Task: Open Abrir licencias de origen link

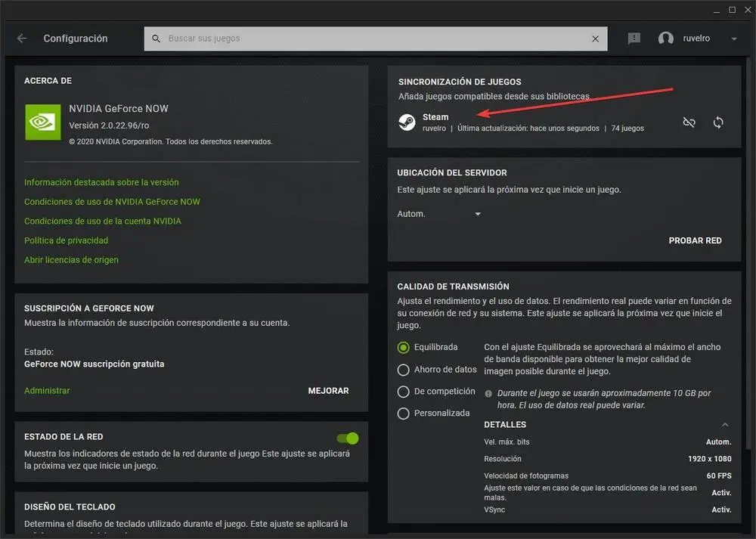Action: click(x=71, y=259)
